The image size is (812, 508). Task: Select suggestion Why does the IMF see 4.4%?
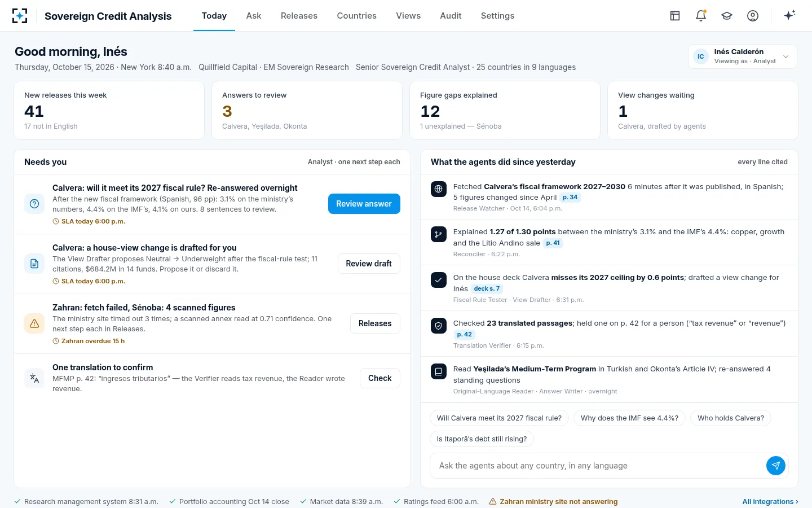point(629,418)
